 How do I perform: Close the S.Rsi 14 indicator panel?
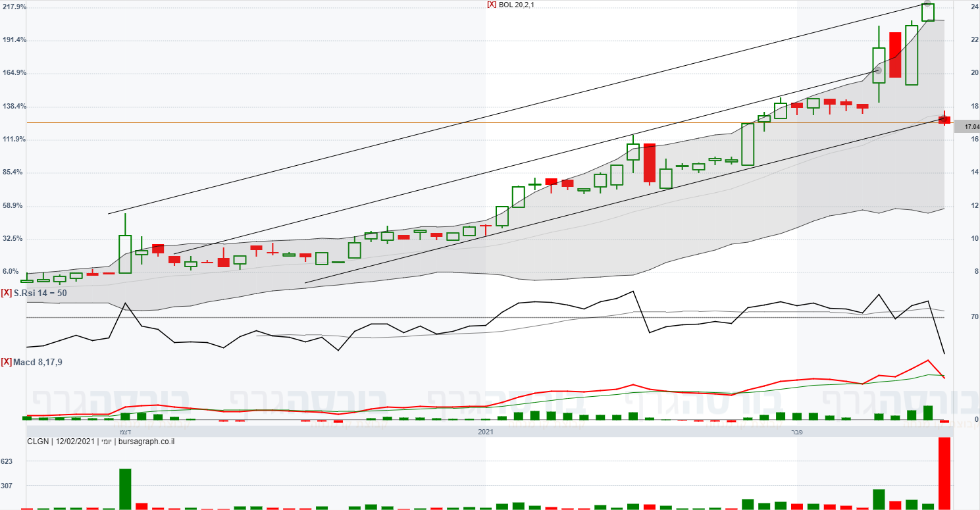[x=7, y=293]
